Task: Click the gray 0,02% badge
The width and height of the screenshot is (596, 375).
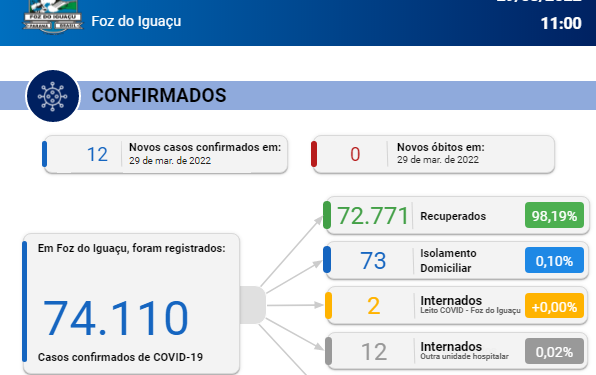Action: (x=554, y=351)
